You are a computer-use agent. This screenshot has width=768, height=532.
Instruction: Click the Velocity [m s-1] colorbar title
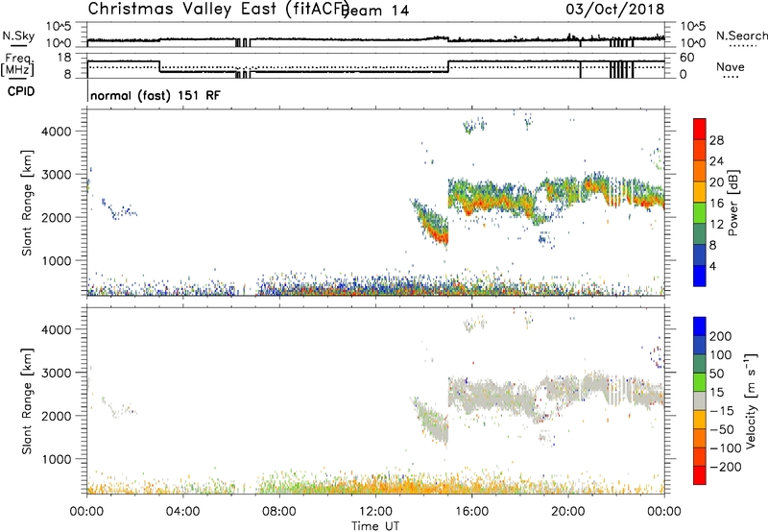pos(750,400)
